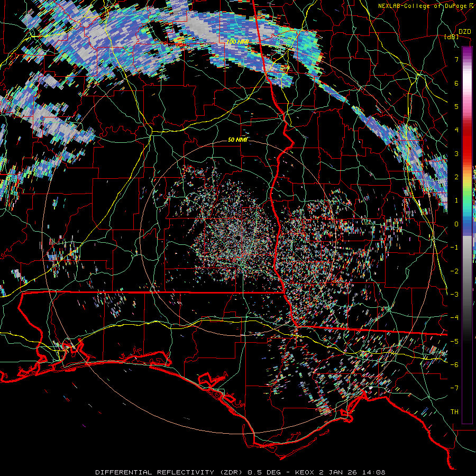Click the Differential Reflectivity (ZDR) caption
The image size is (476, 476).
pos(169,472)
